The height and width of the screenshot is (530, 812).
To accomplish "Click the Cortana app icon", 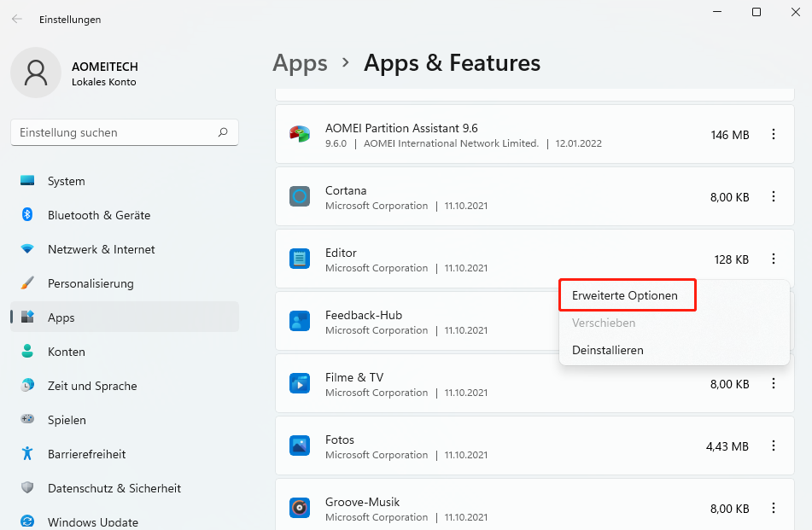I will coord(299,196).
